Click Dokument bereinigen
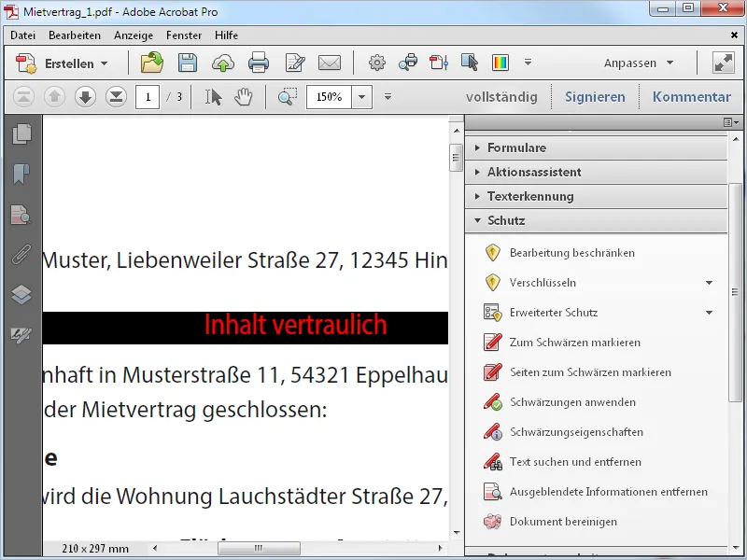The width and height of the screenshot is (747, 560). [550, 522]
